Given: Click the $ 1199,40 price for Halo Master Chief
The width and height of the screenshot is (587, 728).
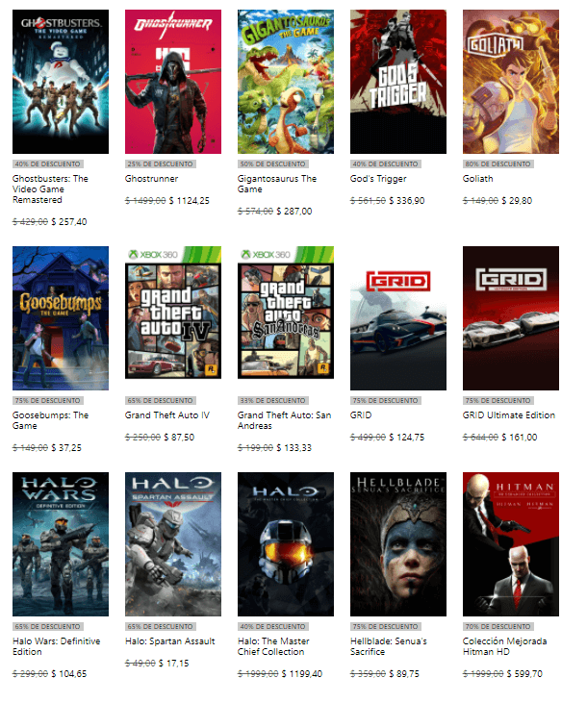Looking at the screenshot, I should [x=302, y=674].
